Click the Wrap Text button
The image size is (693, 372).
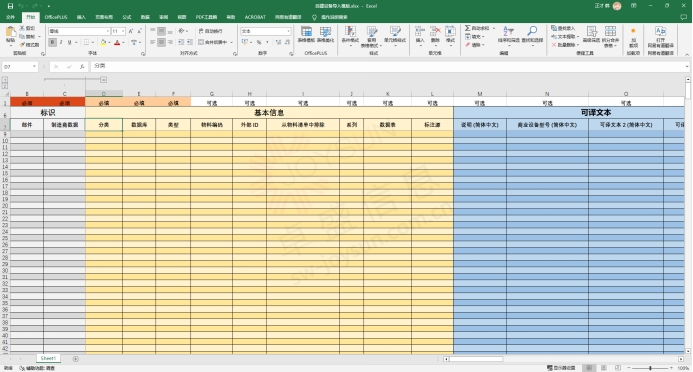tap(210, 31)
